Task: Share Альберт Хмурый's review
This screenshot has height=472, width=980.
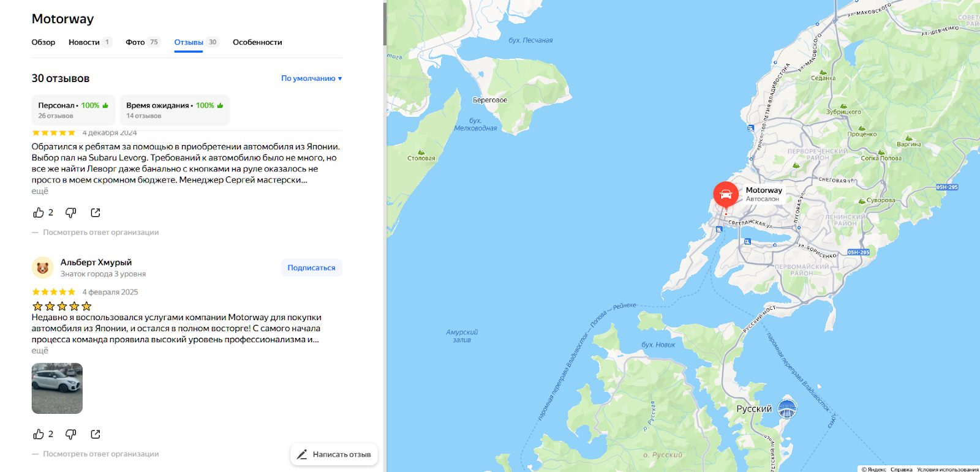Action: point(96,434)
